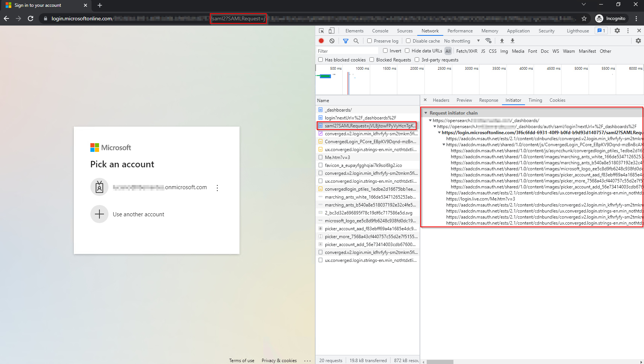Open Chrome's three-dot menu
Viewport: 644px width, 364px height.
(x=636, y=18)
